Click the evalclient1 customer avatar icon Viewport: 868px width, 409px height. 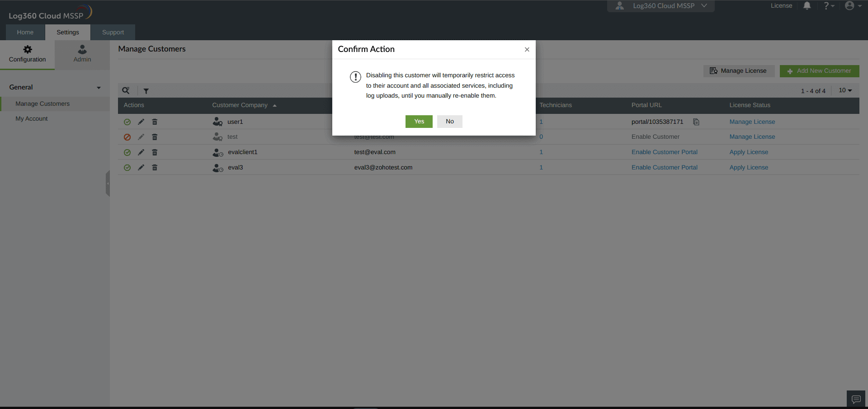tap(217, 152)
